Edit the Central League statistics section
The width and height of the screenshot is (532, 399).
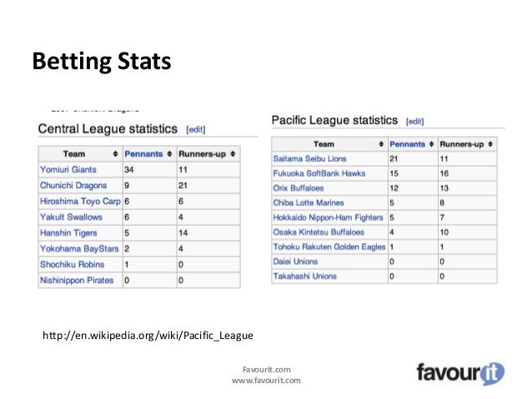(195, 130)
